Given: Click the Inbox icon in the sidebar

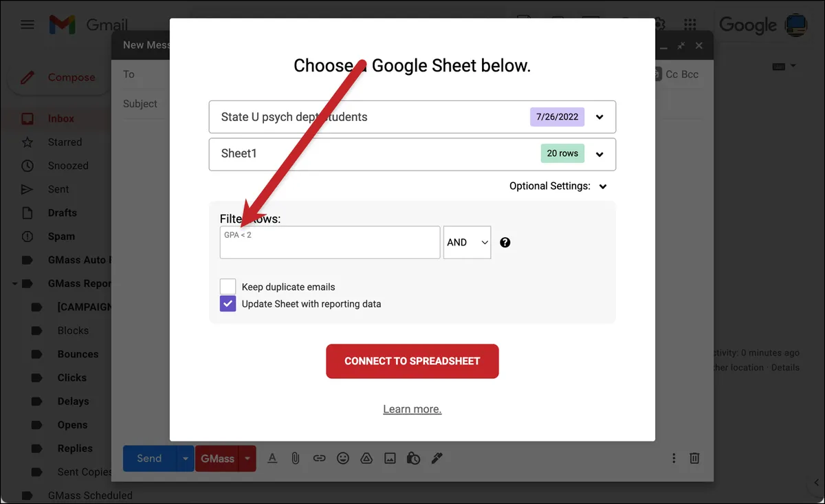Looking at the screenshot, I should [x=27, y=119].
